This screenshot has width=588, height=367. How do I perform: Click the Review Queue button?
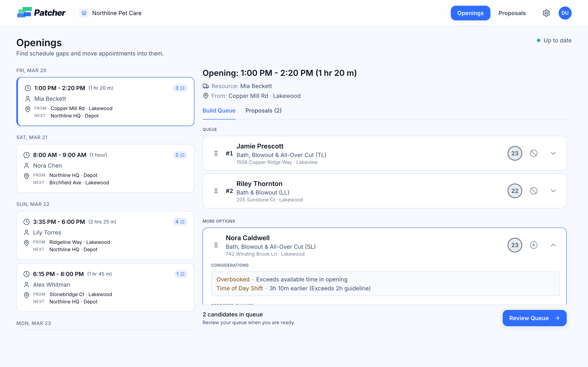coord(534,318)
